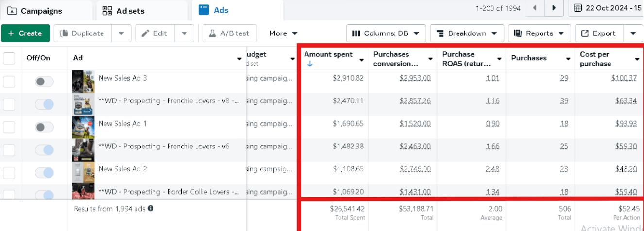The image size is (644, 231).
Task: Select the checkbox for New Sales Ad 1
Action: click(x=9, y=127)
